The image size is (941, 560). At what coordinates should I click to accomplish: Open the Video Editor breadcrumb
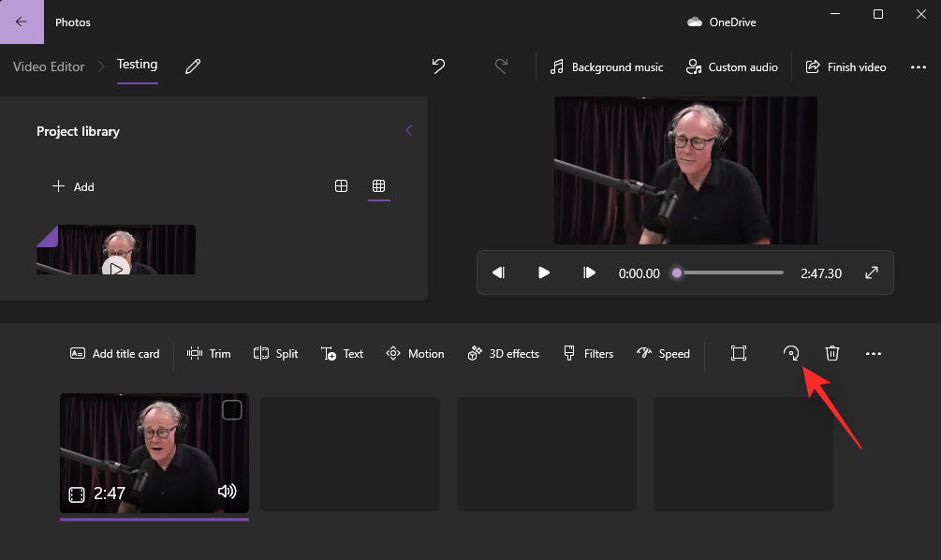49,66
